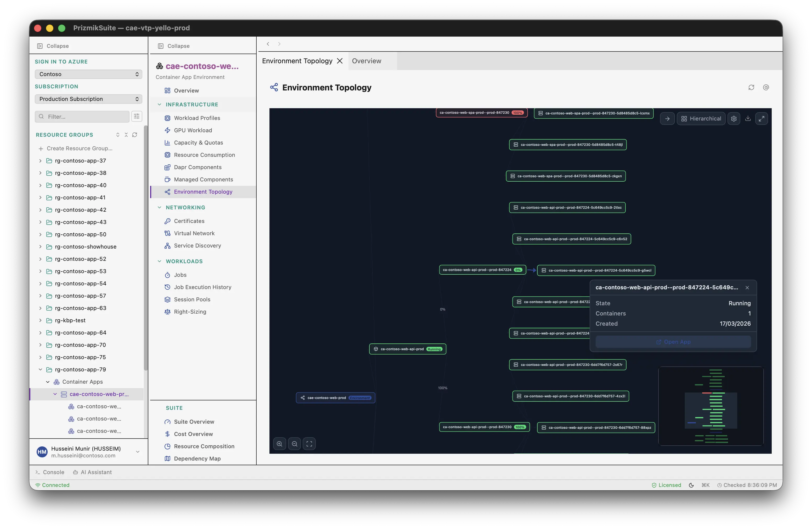Image resolution: width=812 pixels, height=529 pixels.
Task: Switch to the Overview tab
Action: coord(366,61)
